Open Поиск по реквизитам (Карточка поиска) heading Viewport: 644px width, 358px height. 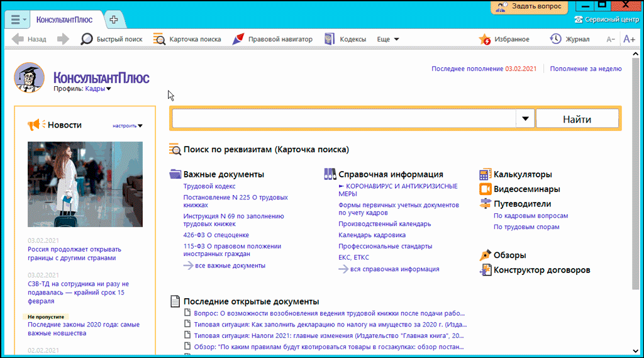[x=266, y=150]
